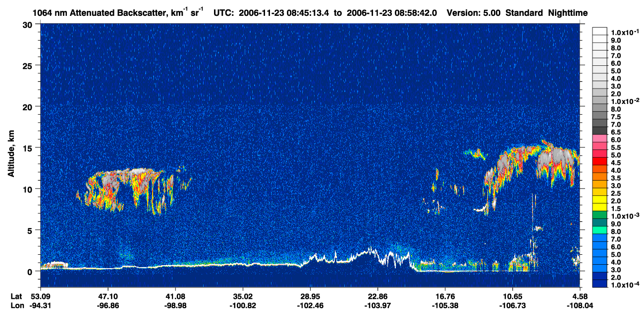Pick the darkest charcoal gray colorbar swatch
644x330 pixels.
599,131
